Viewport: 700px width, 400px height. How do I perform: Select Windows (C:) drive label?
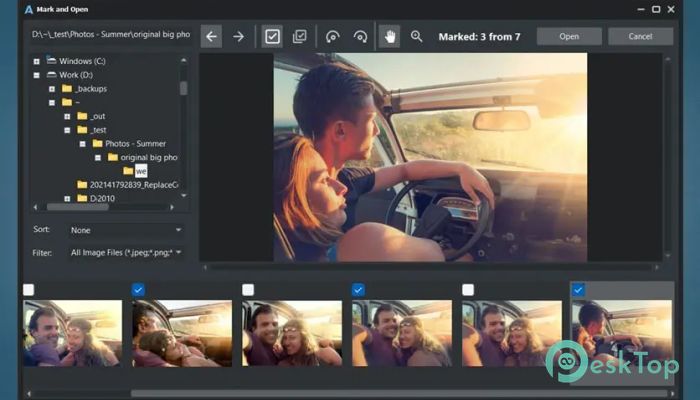click(82, 61)
